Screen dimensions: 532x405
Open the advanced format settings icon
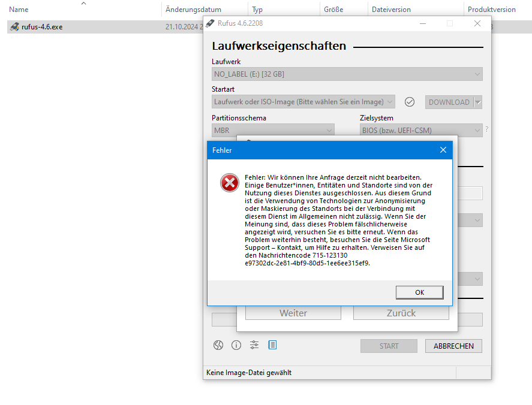(x=254, y=345)
